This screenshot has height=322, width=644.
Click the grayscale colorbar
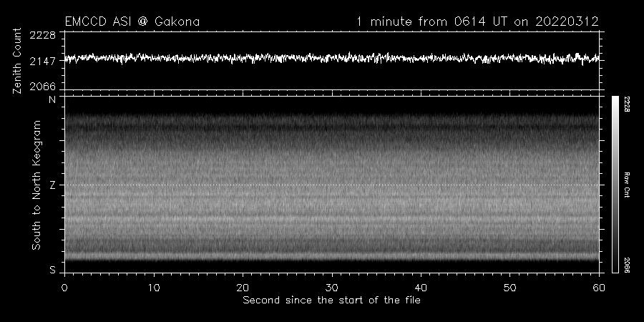coord(615,185)
